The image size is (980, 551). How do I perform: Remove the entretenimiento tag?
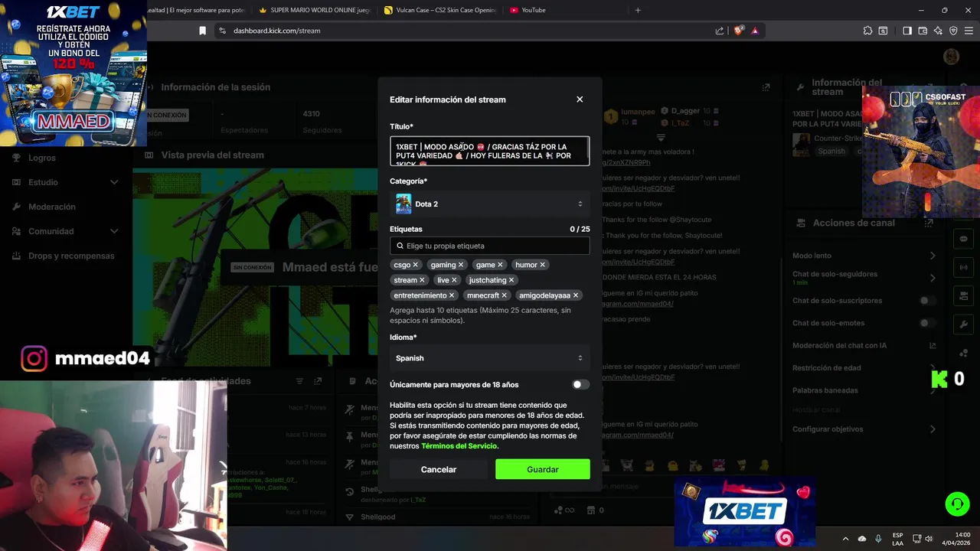pyautogui.click(x=452, y=295)
